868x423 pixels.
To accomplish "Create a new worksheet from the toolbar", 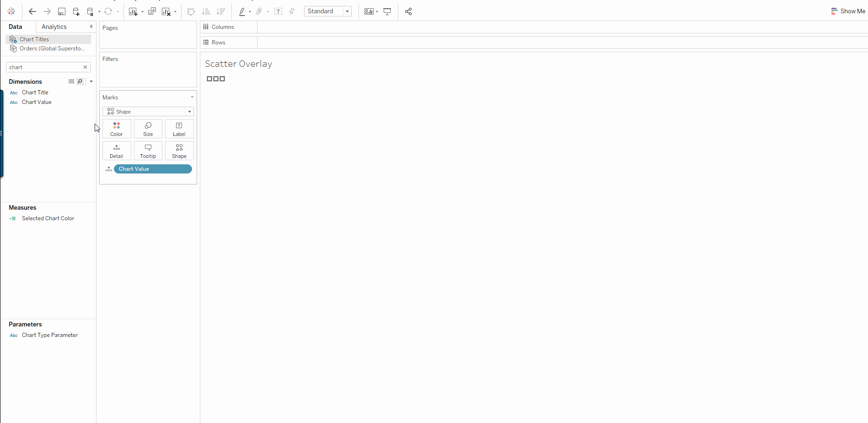I will pos(133,11).
